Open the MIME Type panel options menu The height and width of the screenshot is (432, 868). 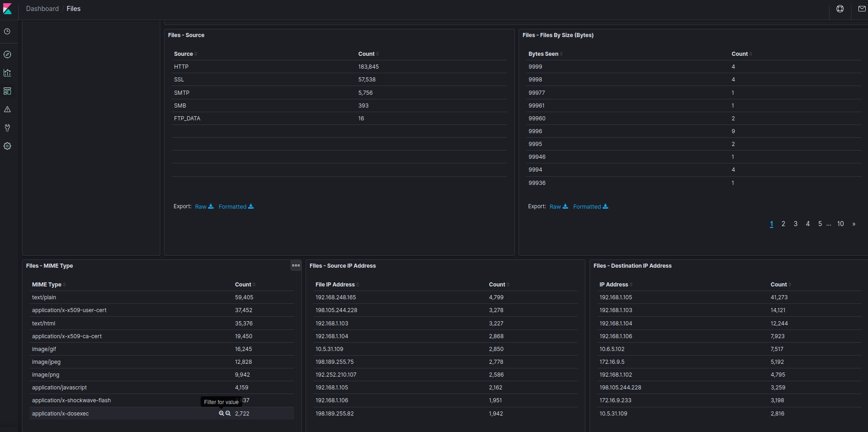[x=295, y=265]
